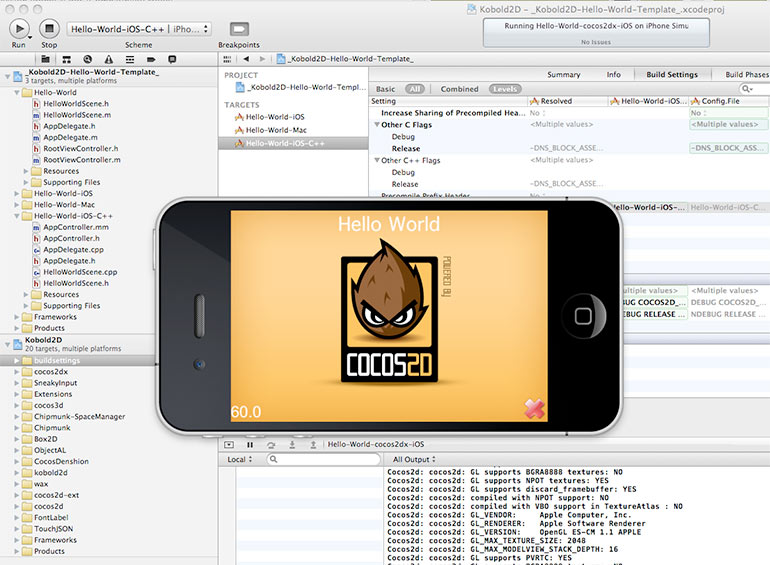The image size is (770, 565).
Task: Click Hello-World-cocos2dx-iOS process in debug bar
Action: coord(376,444)
